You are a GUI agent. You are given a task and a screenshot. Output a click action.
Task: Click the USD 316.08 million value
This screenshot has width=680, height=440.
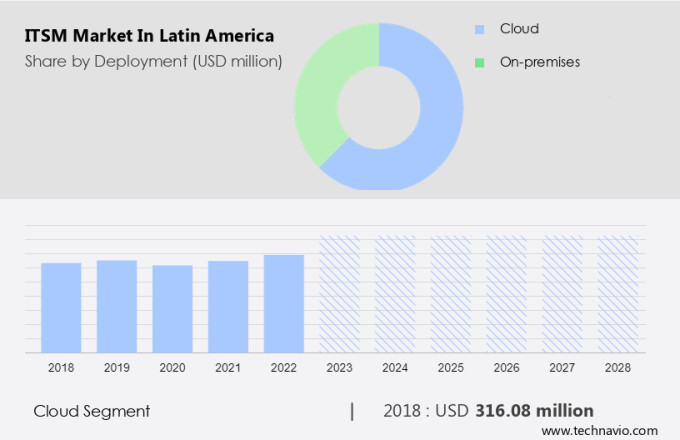(516, 411)
